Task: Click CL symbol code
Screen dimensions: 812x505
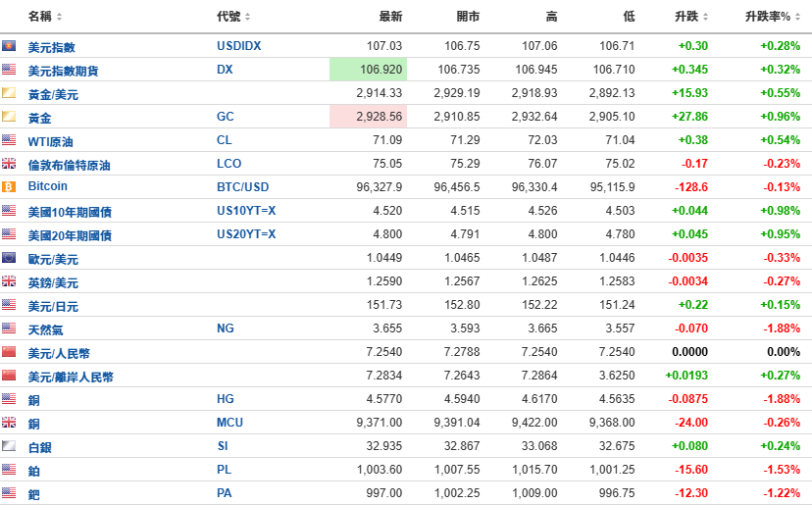Action: pyautogui.click(x=225, y=140)
